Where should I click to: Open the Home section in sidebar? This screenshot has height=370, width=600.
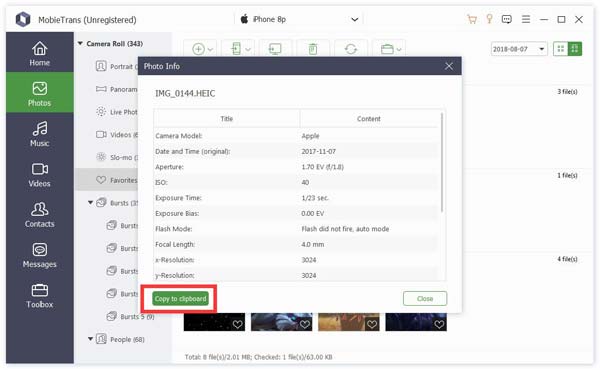click(x=39, y=53)
